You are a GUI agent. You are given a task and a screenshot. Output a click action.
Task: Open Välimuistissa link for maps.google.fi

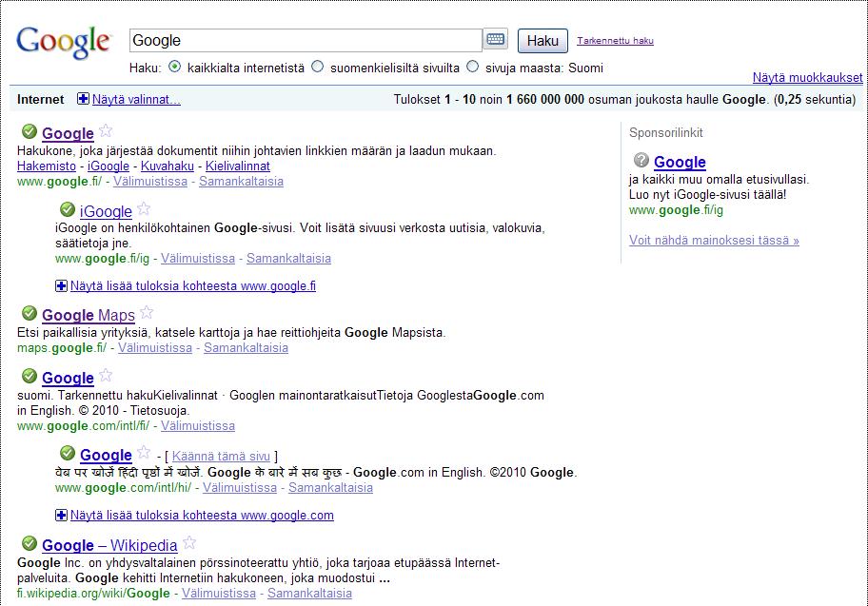coord(155,348)
